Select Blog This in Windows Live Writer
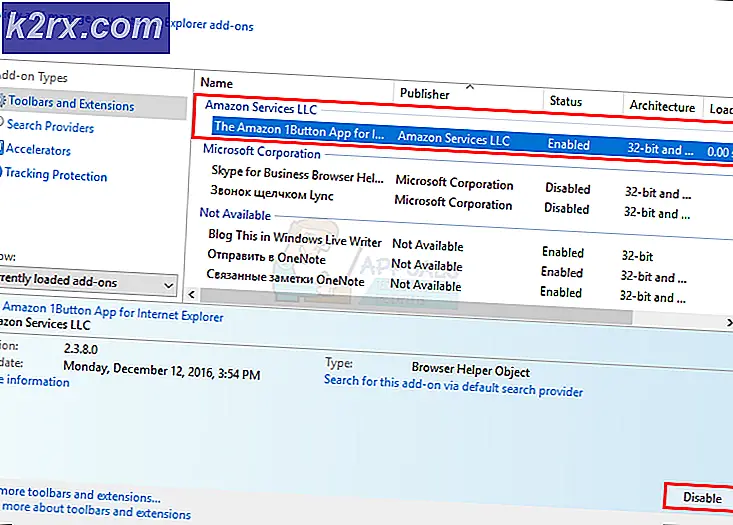This screenshot has width=733, height=525. coord(295,238)
